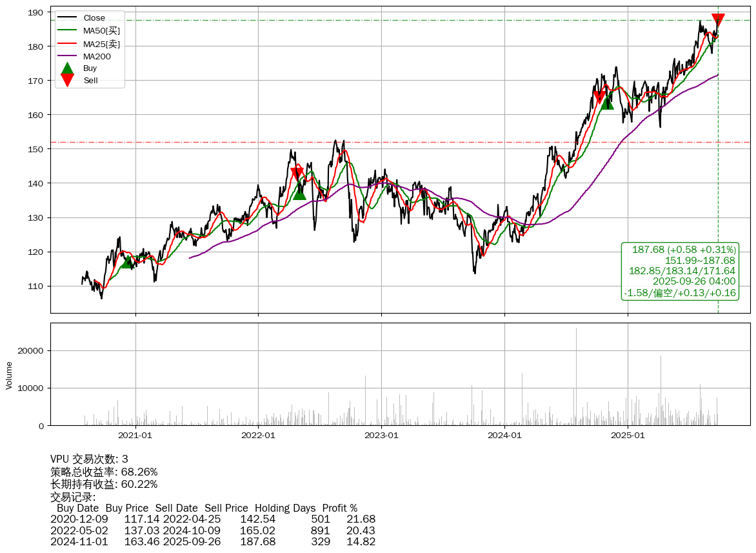
Task: Click the black Close line sample in the legend
Action: pyautogui.click(x=67, y=18)
